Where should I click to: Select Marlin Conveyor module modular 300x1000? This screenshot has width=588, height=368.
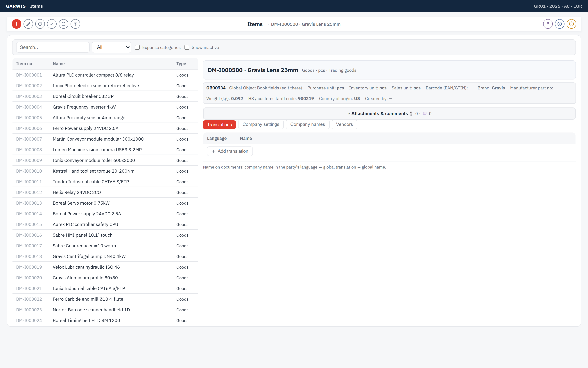pyautogui.click(x=105, y=139)
